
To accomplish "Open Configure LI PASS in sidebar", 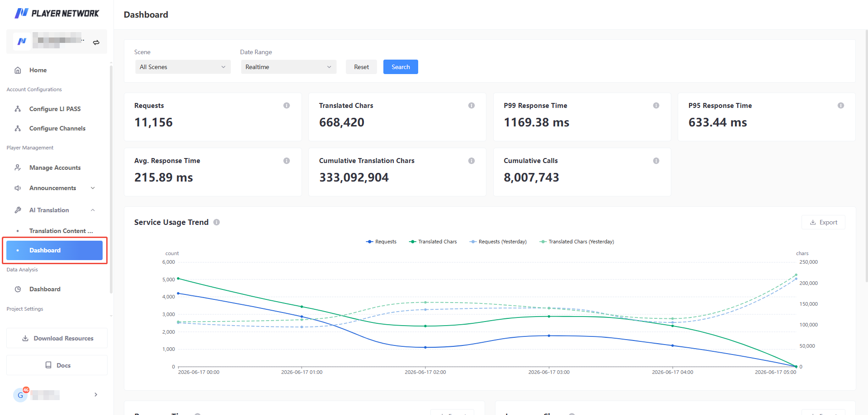I will coord(55,109).
